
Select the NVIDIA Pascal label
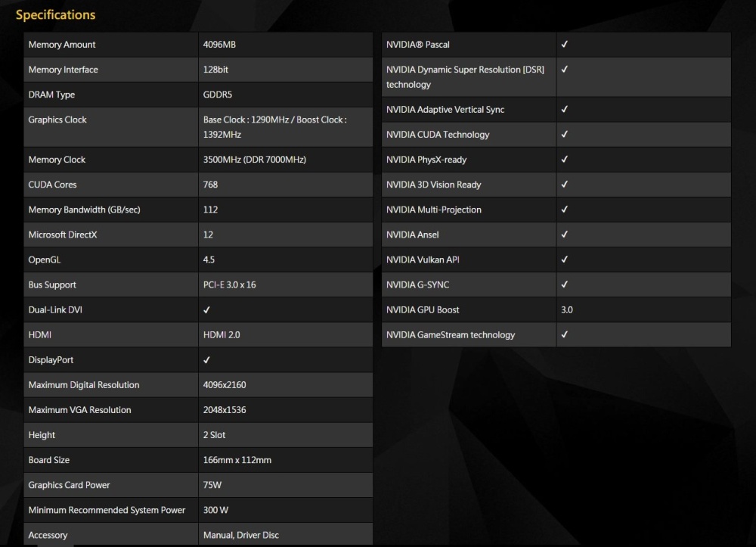coord(417,45)
